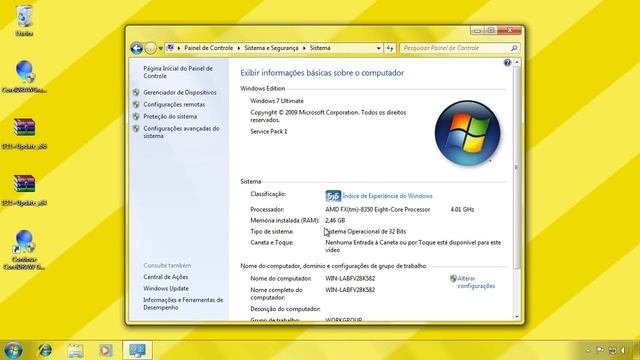Click shield icon beside Configurações avançadas do sistema
Image resolution: width=640 pixels, height=360 pixels.
coord(136,129)
